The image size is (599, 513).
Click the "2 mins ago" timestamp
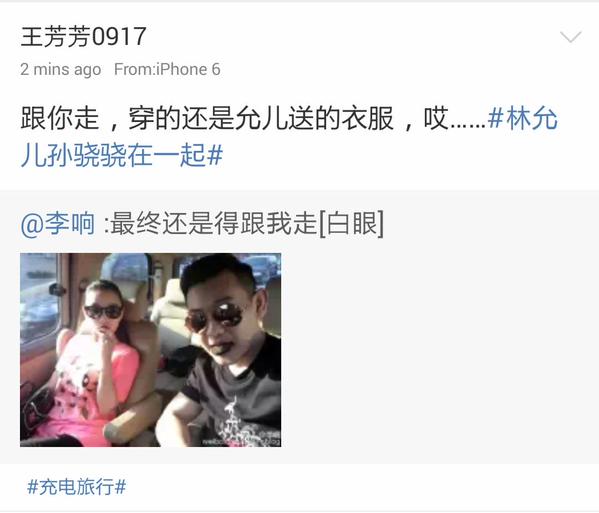coord(61,70)
